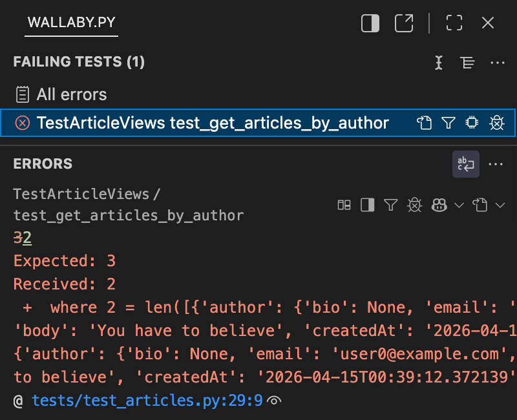Screen dimensions: 517x420
Task: Maximize the Wallaby panel to full screen
Action: (454, 23)
